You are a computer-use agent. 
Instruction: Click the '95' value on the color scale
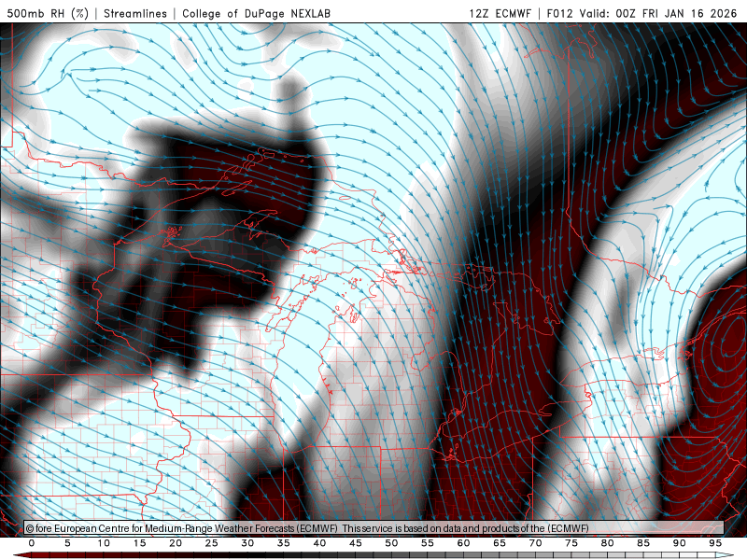click(x=715, y=543)
